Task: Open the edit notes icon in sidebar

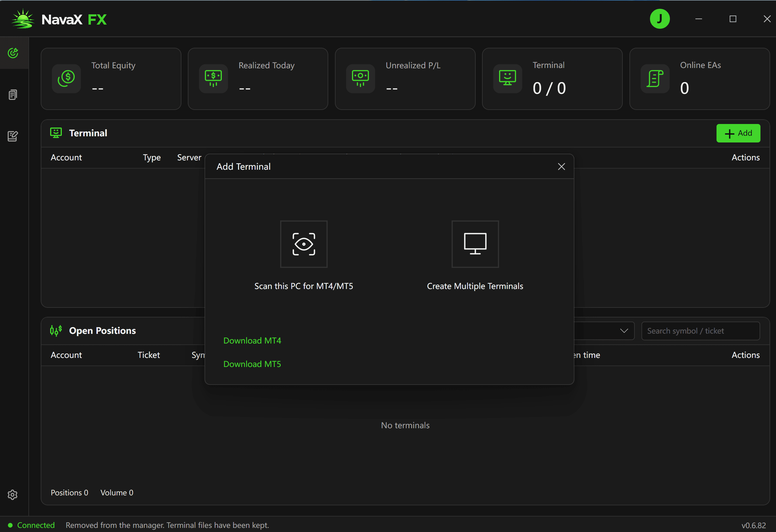Action: click(x=13, y=136)
